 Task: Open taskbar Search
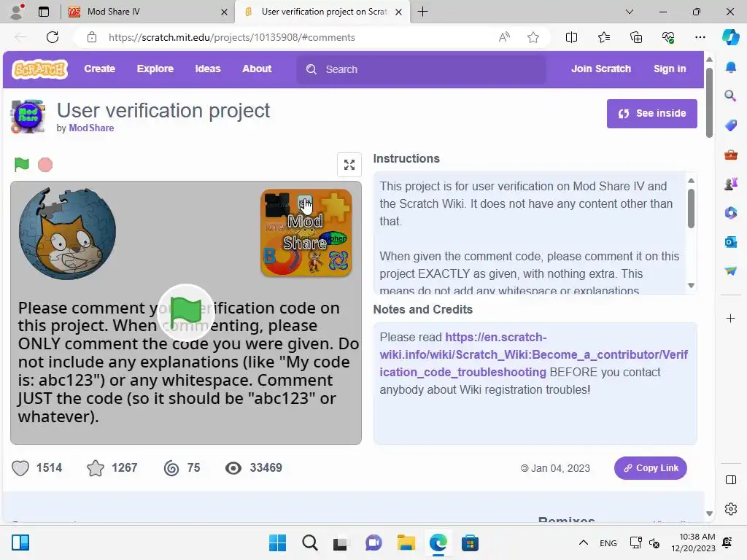coord(309,542)
